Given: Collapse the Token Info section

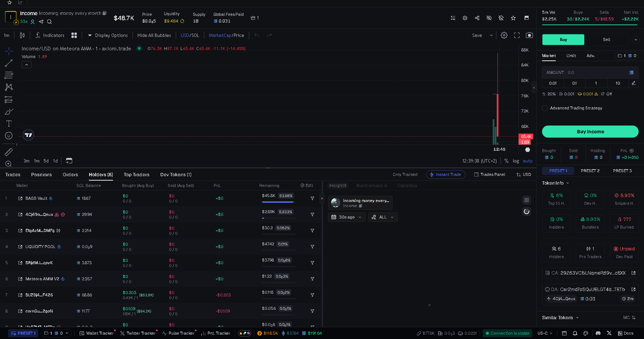Looking at the screenshot, I should click(x=555, y=183).
